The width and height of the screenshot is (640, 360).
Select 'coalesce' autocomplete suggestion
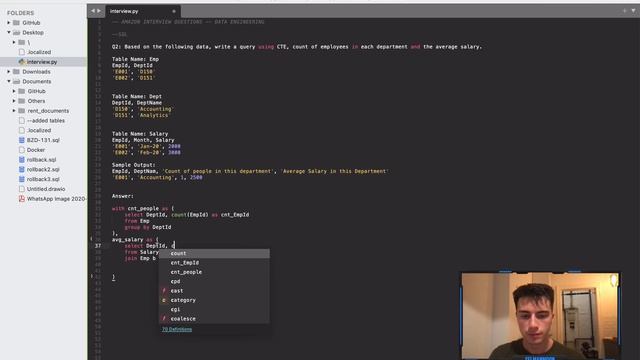214,319
